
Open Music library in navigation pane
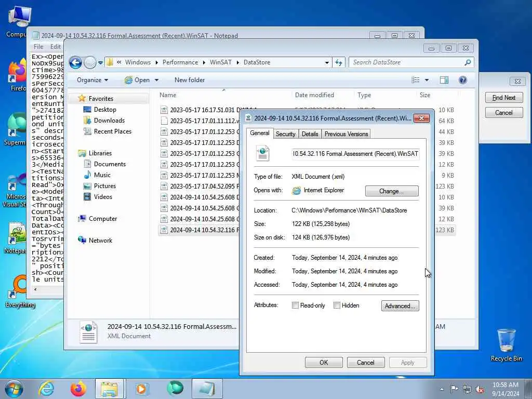tap(102, 175)
